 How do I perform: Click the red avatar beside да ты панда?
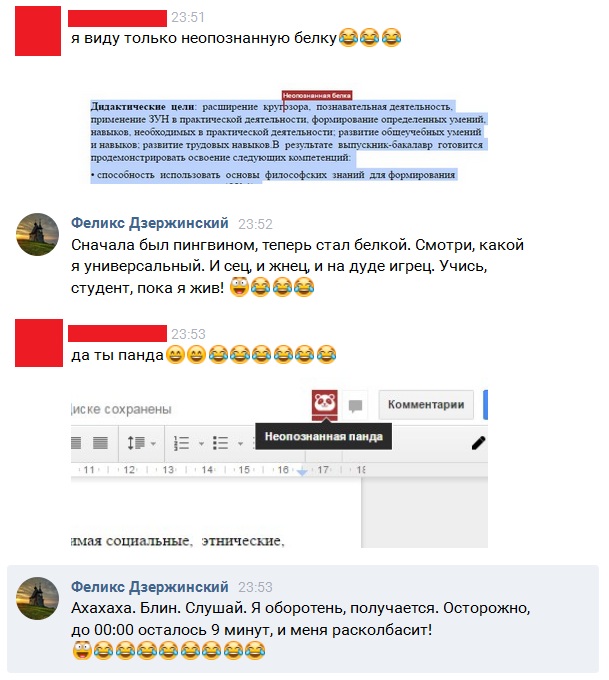(39, 343)
